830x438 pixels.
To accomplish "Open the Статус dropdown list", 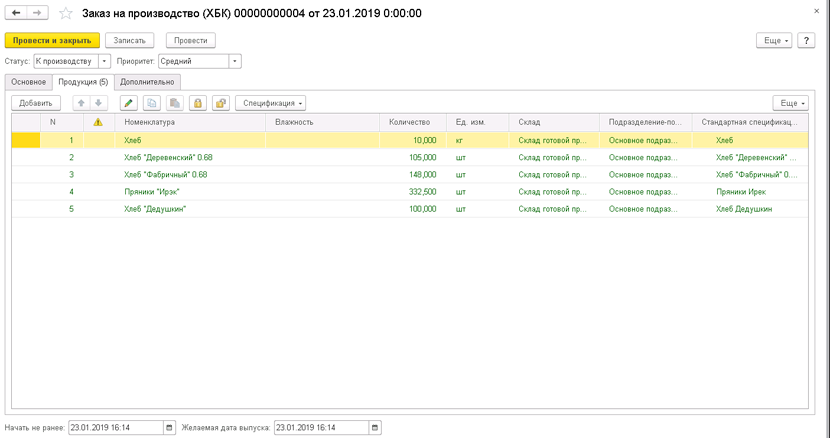I will coord(104,61).
